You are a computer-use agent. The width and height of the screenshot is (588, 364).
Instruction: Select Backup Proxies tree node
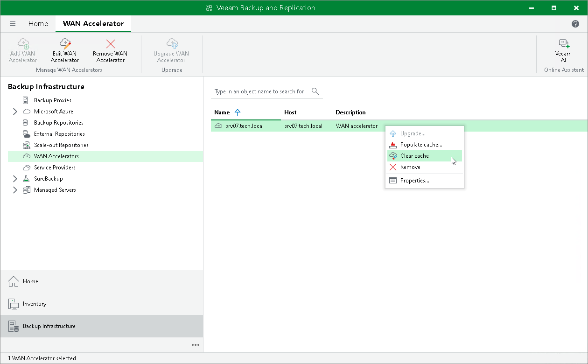(53, 100)
